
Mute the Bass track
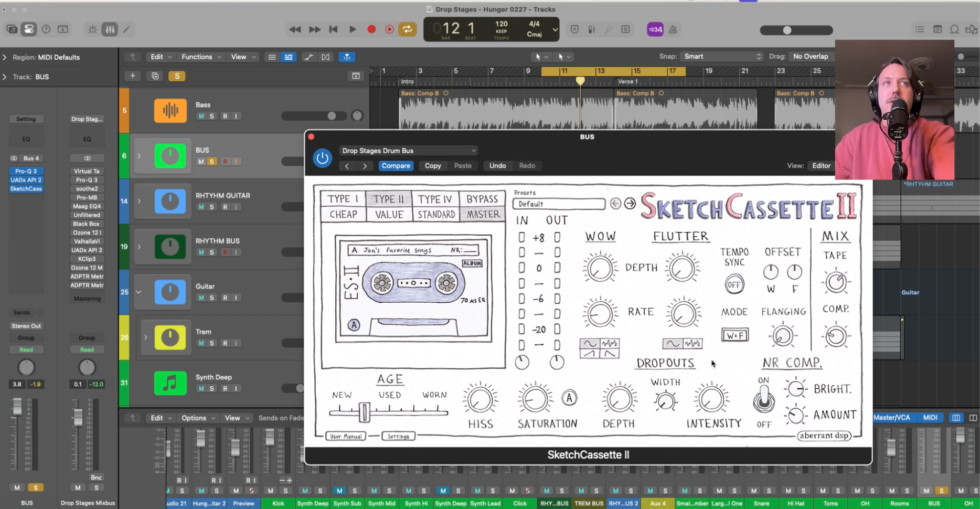[x=201, y=116]
